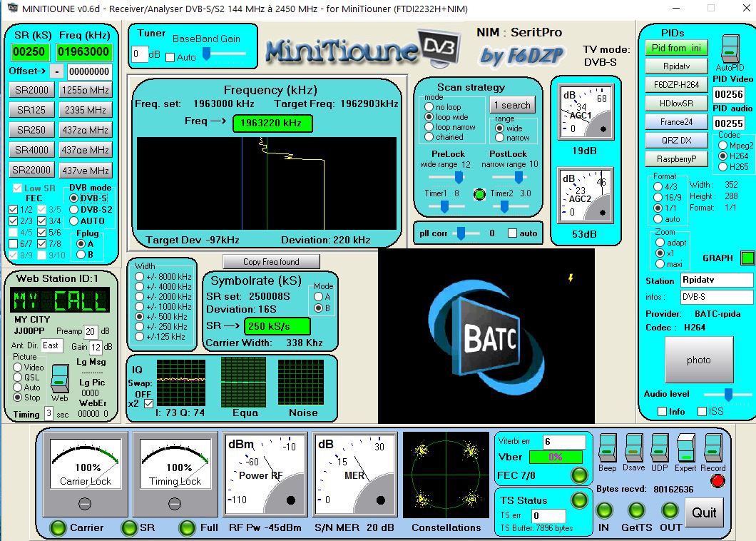This screenshot has width=756, height=541.
Task: Click the OUT indicator LED
Action: coord(670,510)
